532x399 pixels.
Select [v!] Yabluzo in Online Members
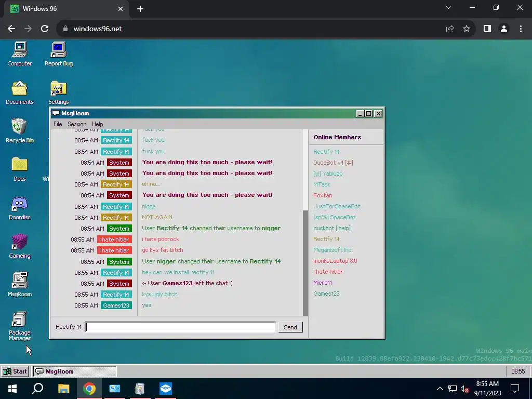tap(328, 174)
